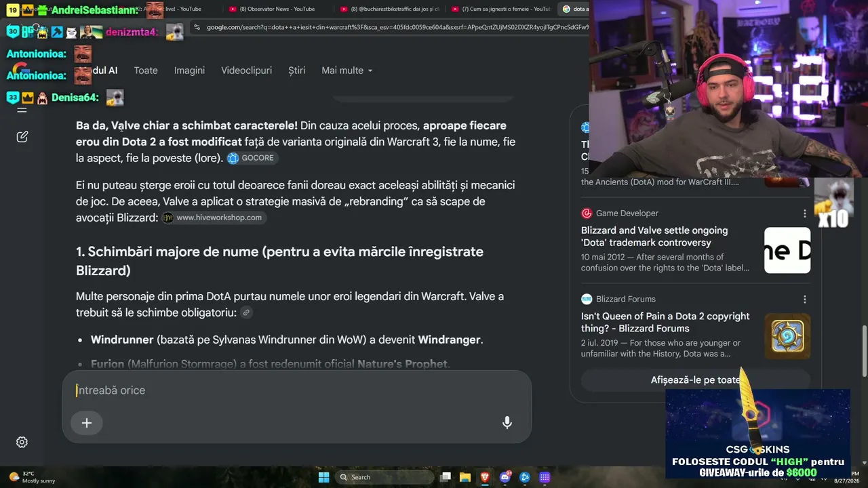
Task: Open the GOCORE source citation chip
Action: (x=252, y=158)
